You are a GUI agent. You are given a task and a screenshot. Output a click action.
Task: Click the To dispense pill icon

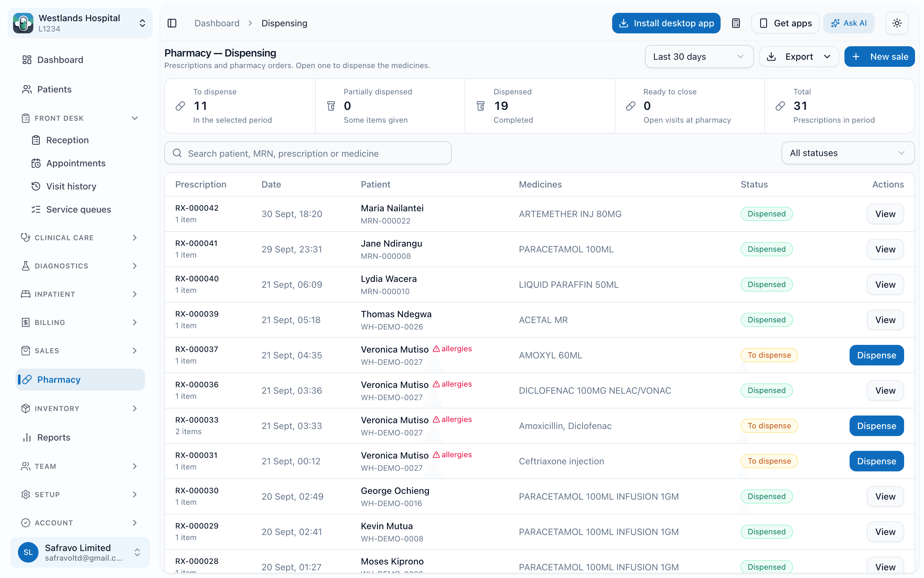point(180,106)
